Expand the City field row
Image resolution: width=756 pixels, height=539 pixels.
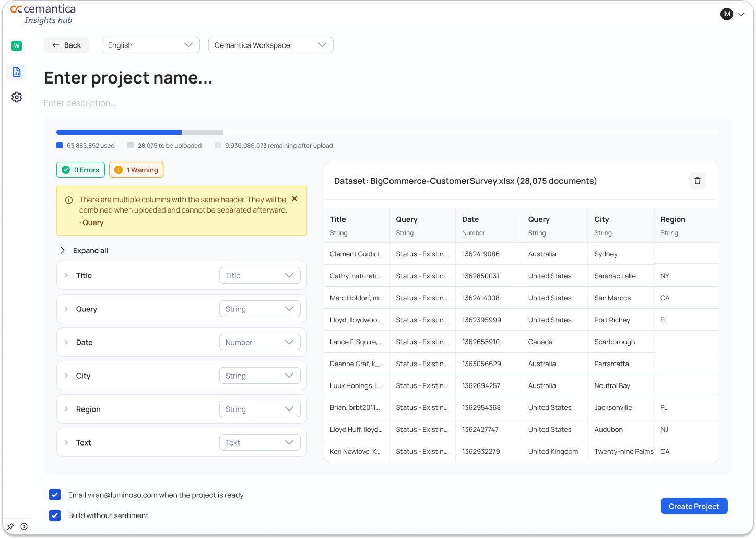pos(66,376)
